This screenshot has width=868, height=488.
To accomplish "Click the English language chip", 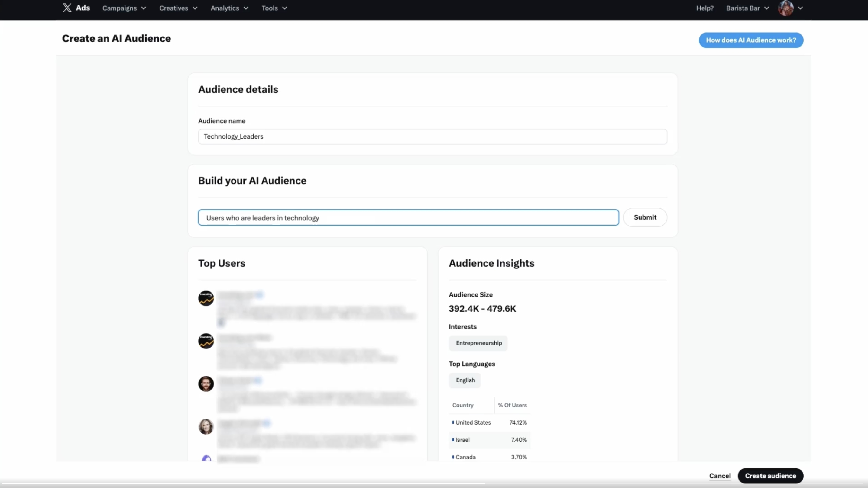I will tap(465, 380).
